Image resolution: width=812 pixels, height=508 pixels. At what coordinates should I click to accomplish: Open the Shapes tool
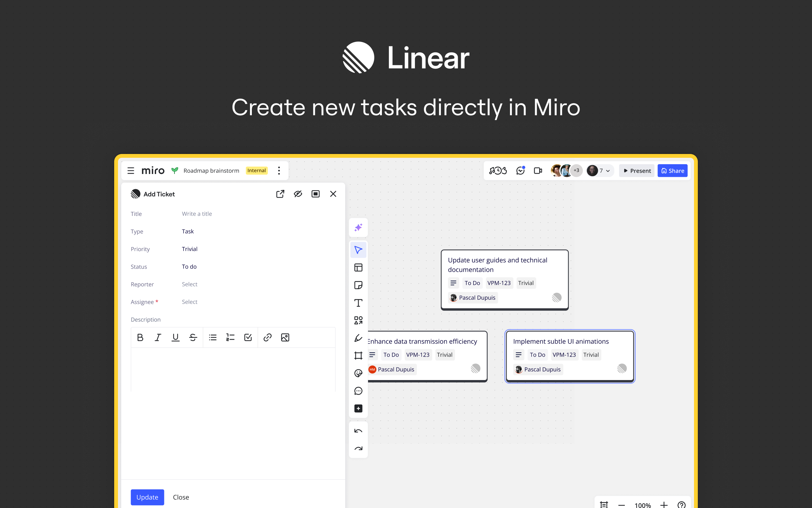pos(358,321)
